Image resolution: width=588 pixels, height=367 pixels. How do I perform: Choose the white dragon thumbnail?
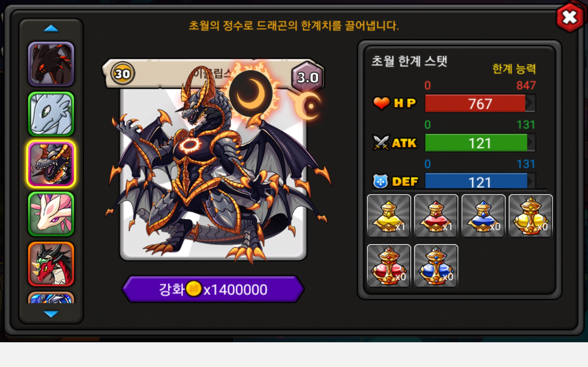tap(51, 114)
